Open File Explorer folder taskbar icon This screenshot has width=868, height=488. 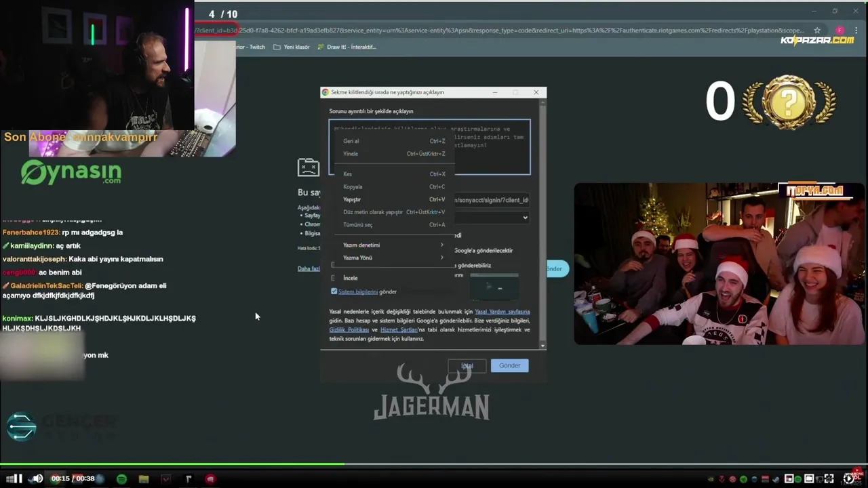click(x=144, y=479)
